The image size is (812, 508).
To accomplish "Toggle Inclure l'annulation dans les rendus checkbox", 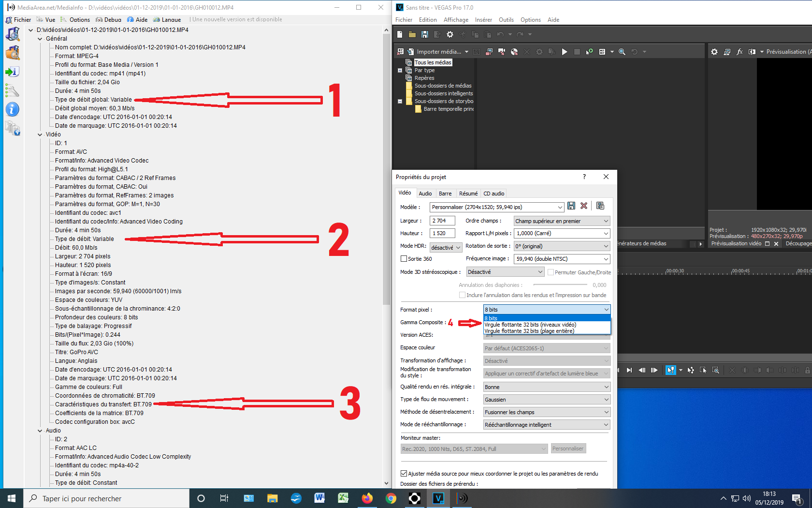I will click(x=462, y=295).
